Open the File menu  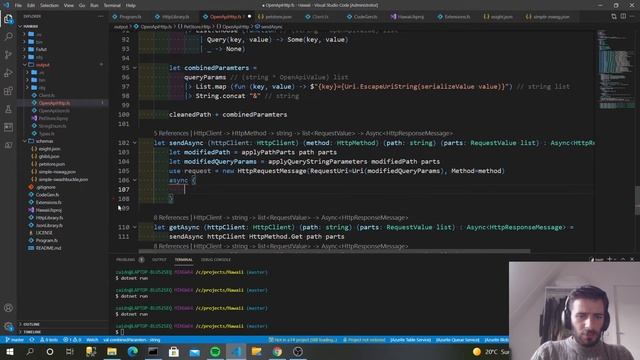click(x=18, y=5)
